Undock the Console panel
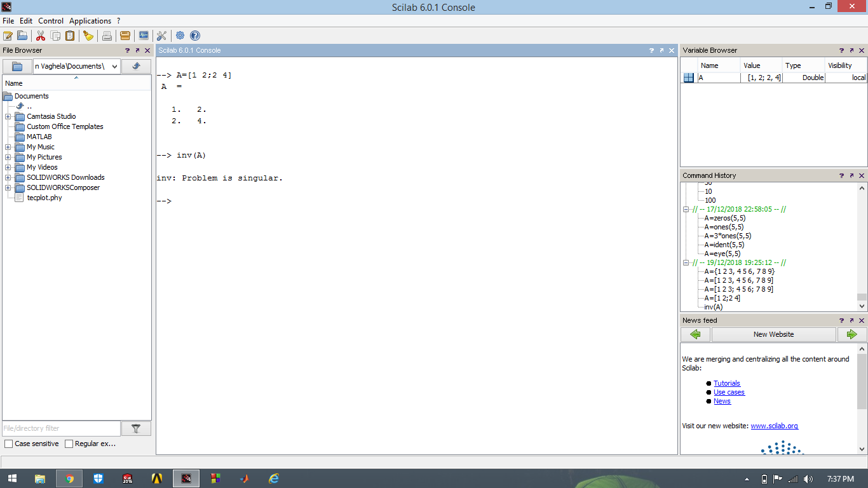868x488 pixels. 661,50
